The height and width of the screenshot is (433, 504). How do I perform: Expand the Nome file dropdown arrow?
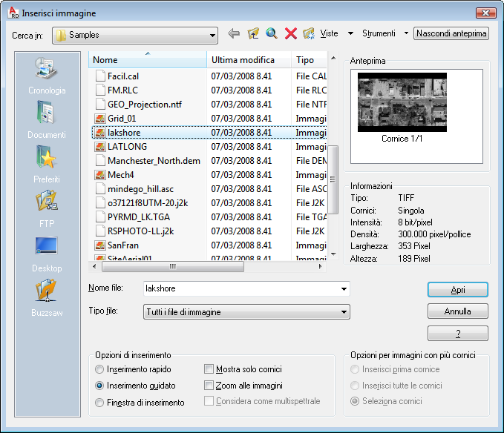(x=344, y=289)
